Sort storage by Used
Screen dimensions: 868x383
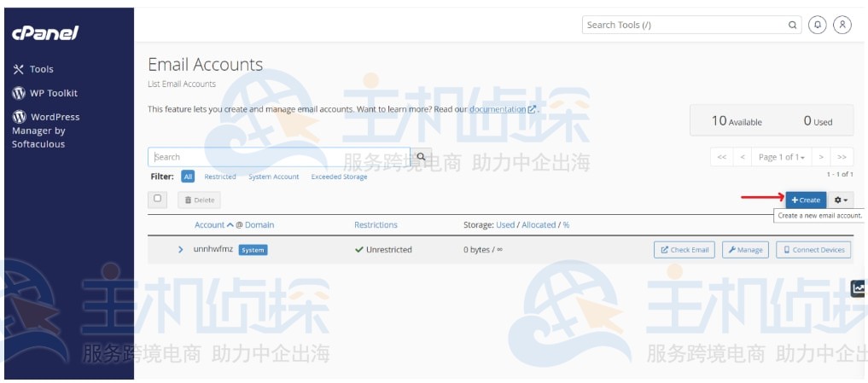505,224
